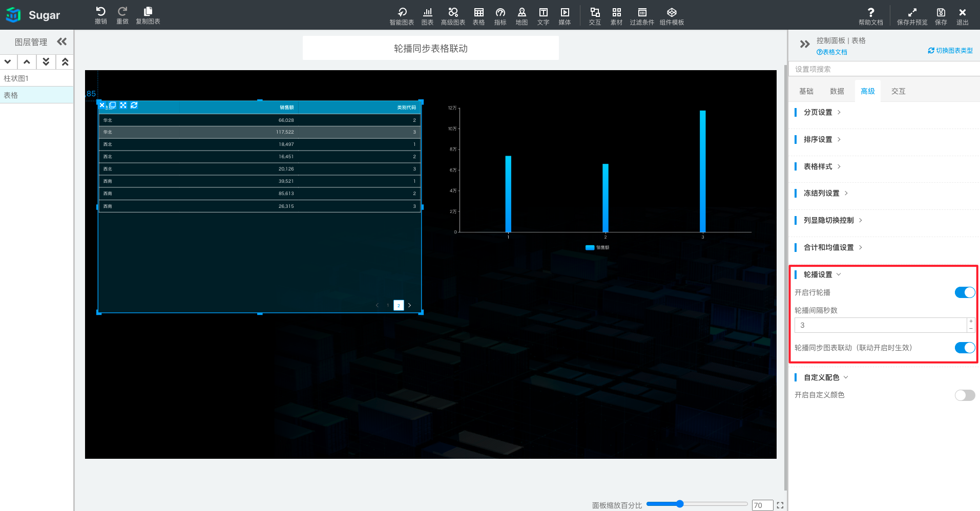The width and height of the screenshot is (980, 511).
Task: Open the 指标 indicator icon
Action: tap(500, 12)
